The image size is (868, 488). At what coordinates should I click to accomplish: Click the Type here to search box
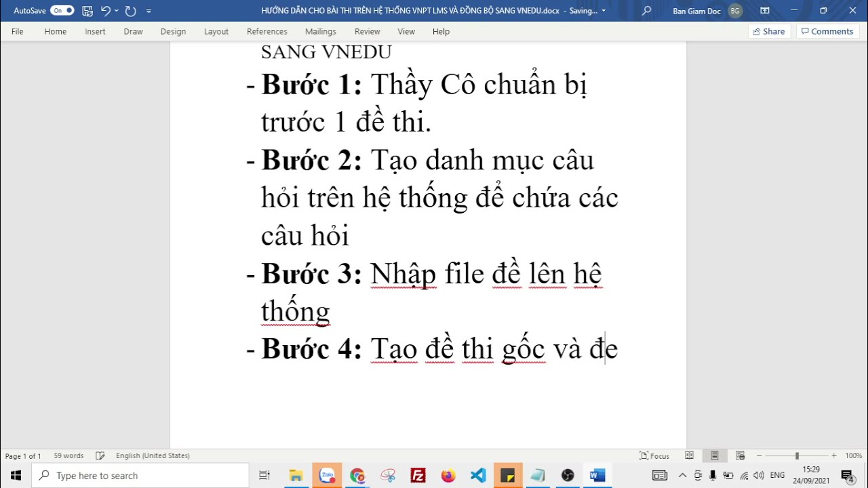pos(141,476)
